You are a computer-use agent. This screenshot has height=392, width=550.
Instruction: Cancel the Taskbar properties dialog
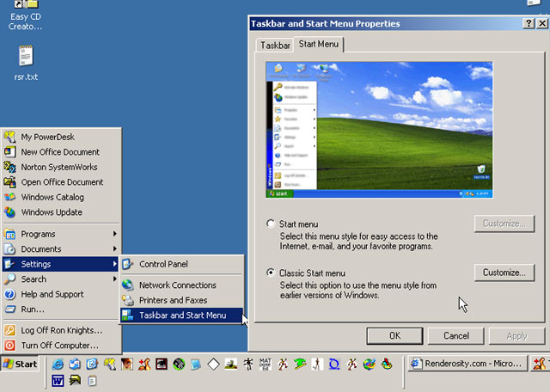[456, 336]
